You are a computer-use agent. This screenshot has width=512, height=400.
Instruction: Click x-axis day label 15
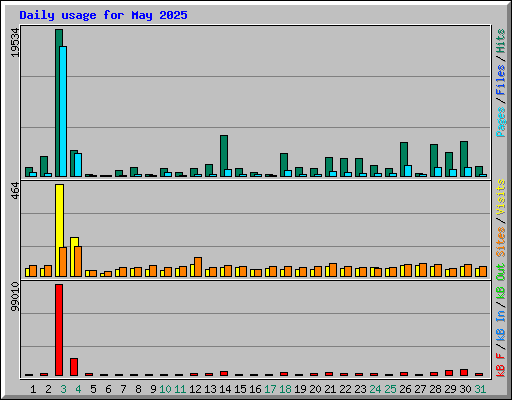pyautogui.click(x=240, y=389)
